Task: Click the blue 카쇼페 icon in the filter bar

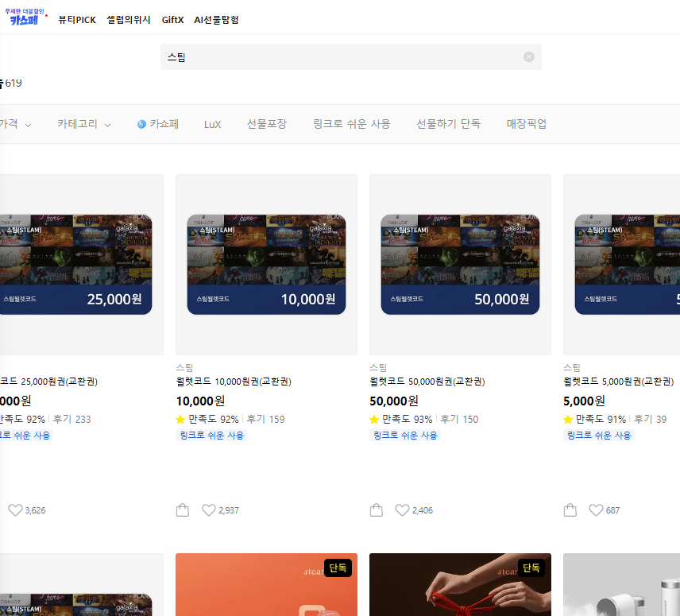Action: (x=141, y=125)
